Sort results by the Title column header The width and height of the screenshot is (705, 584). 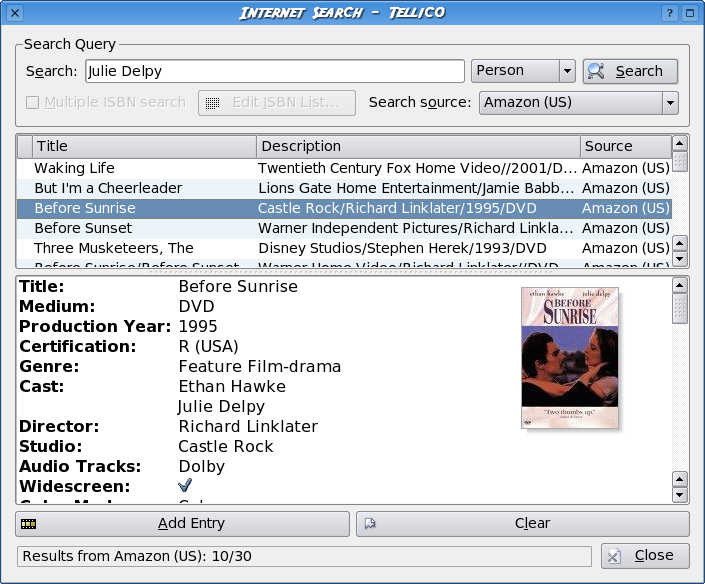pos(144,147)
